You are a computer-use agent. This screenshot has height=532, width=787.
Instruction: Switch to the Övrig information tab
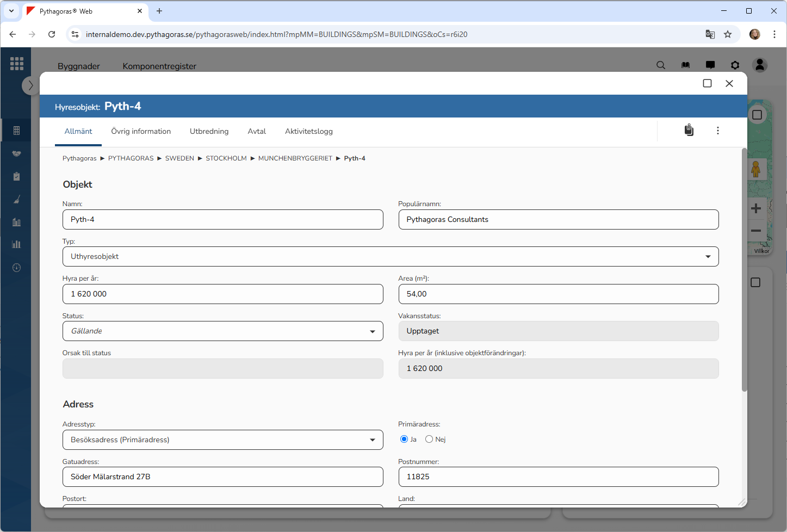(141, 132)
